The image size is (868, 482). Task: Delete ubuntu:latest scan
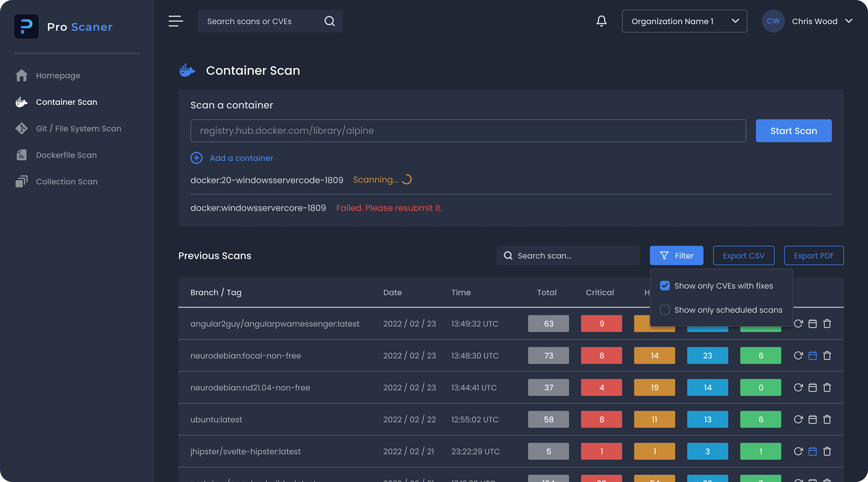827,419
